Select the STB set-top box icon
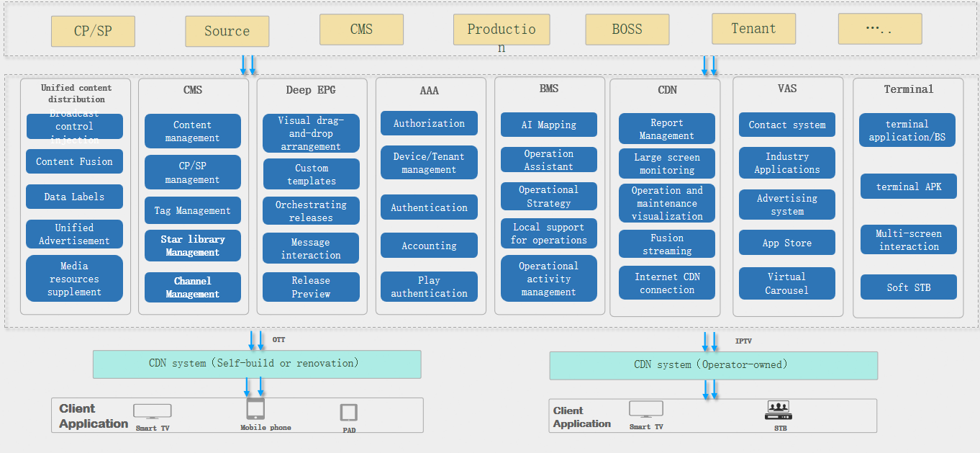 coord(779,411)
